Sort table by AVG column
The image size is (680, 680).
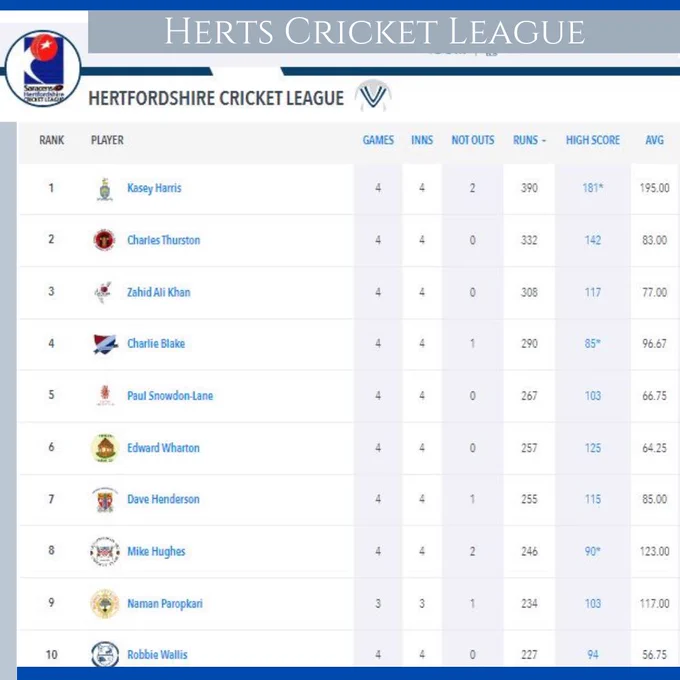click(x=654, y=140)
